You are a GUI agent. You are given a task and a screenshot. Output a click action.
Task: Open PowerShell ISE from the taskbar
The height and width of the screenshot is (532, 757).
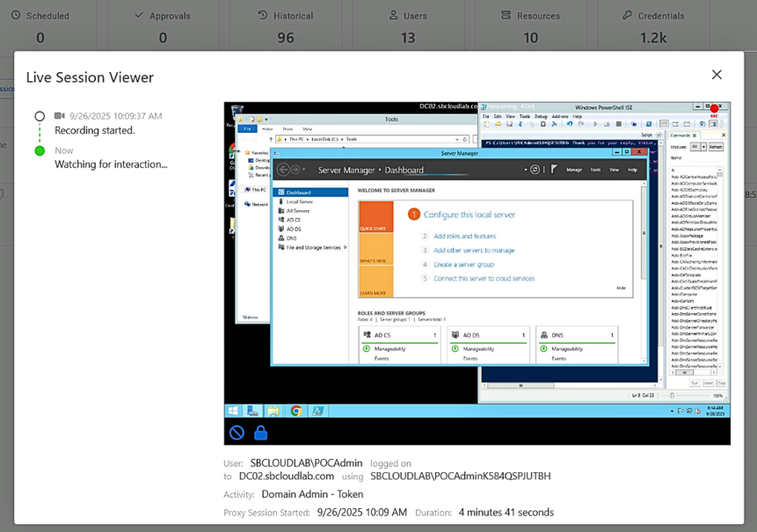coord(317,411)
